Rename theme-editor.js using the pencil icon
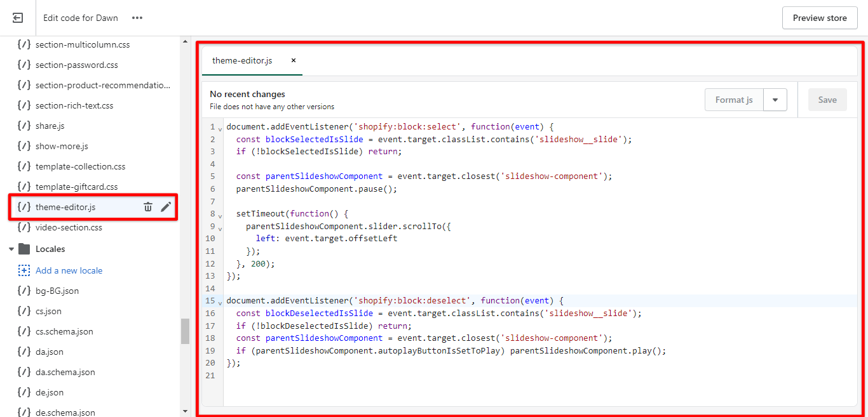The width and height of the screenshot is (868, 417). (x=166, y=207)
